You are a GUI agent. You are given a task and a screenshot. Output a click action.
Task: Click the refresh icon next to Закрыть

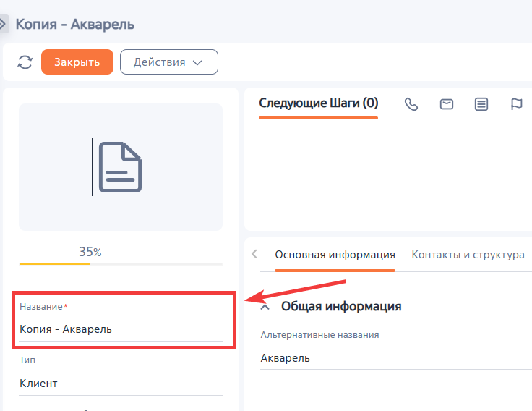(x=25, y=62)
